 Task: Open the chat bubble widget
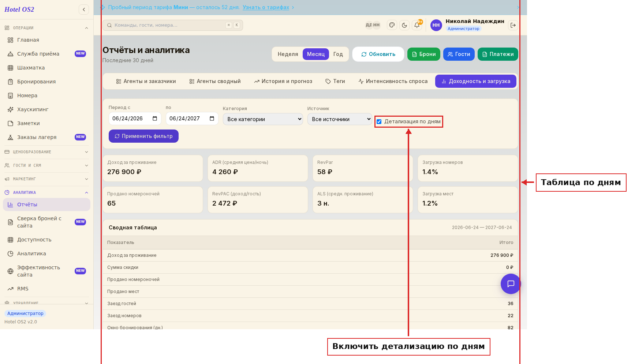click(x=511, y=284)
